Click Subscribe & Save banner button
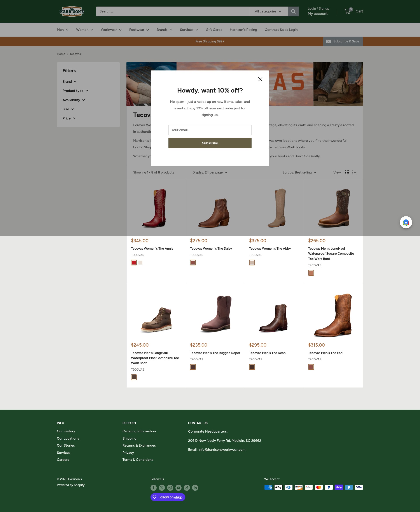Viewport: 420px width, 512px height. 343,41
